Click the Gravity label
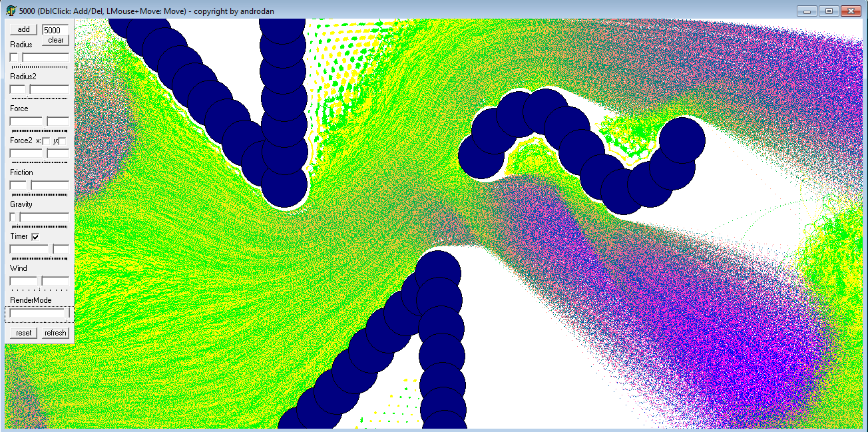The width and height of the screenshot is (868, 432). (x=21, y=204)
